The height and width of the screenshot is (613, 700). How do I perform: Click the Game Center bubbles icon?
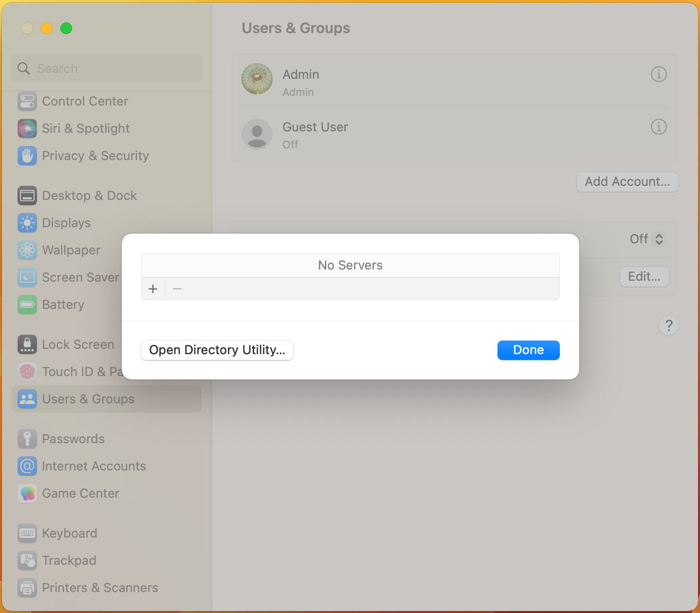[x=27, y=493]
